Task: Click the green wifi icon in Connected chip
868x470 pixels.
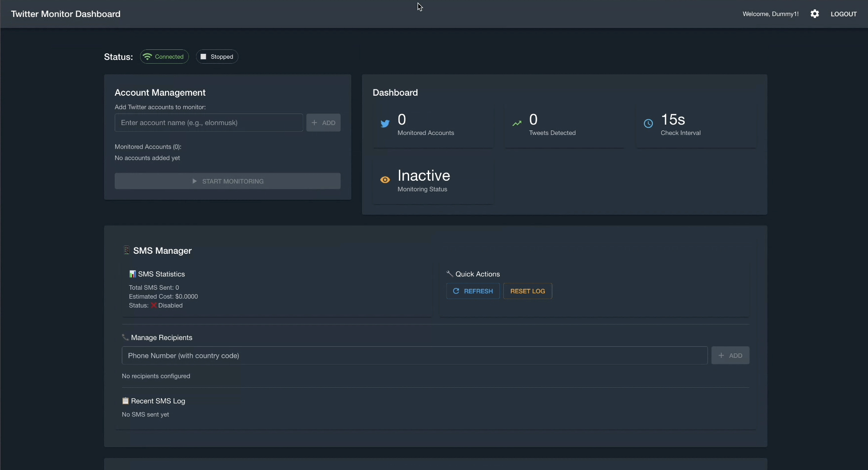Action: pyautogui.click(x=148, y=57)
